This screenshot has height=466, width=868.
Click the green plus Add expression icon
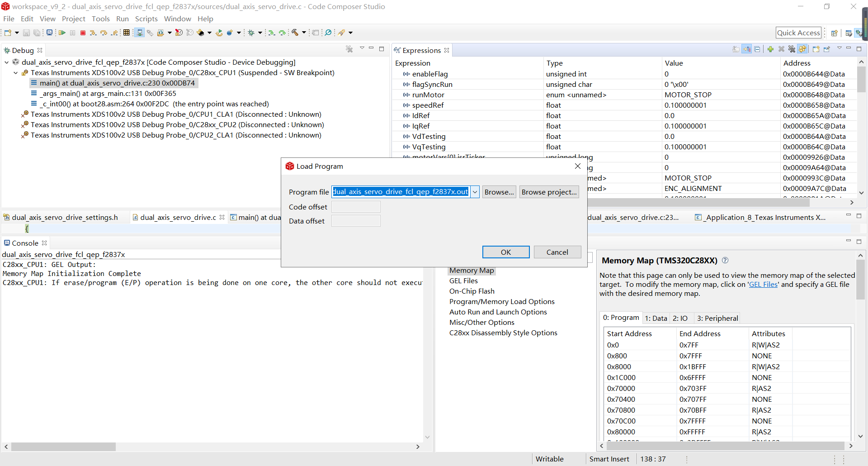coord(770,49)
